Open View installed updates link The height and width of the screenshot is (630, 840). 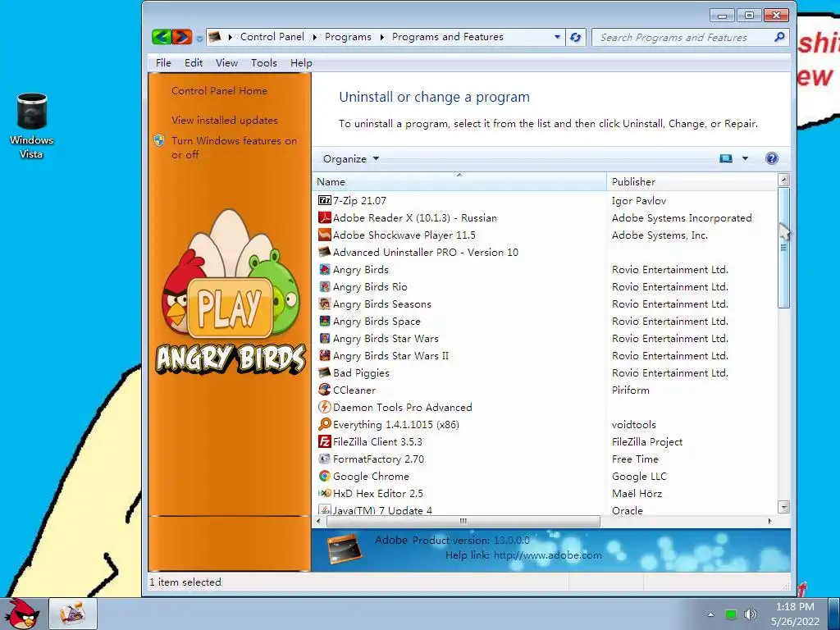tap(225, 120)
